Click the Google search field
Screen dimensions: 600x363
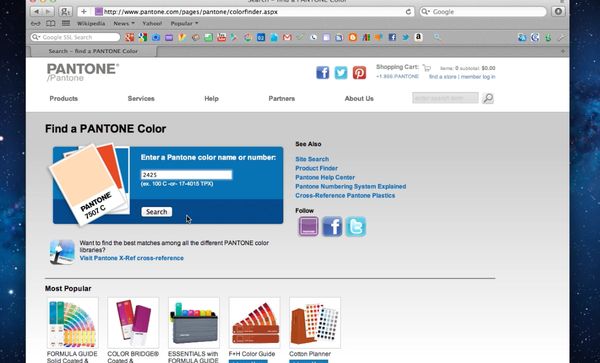click(483, 11)
